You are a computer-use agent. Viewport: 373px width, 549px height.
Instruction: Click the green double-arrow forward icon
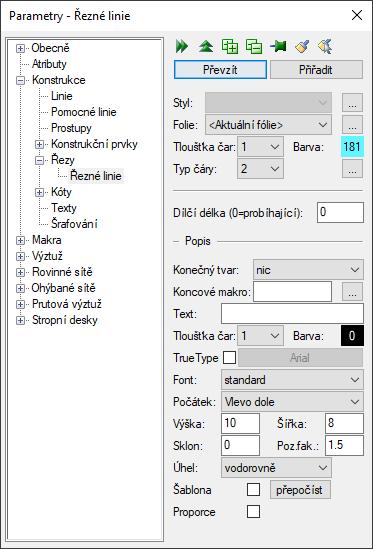182,46
